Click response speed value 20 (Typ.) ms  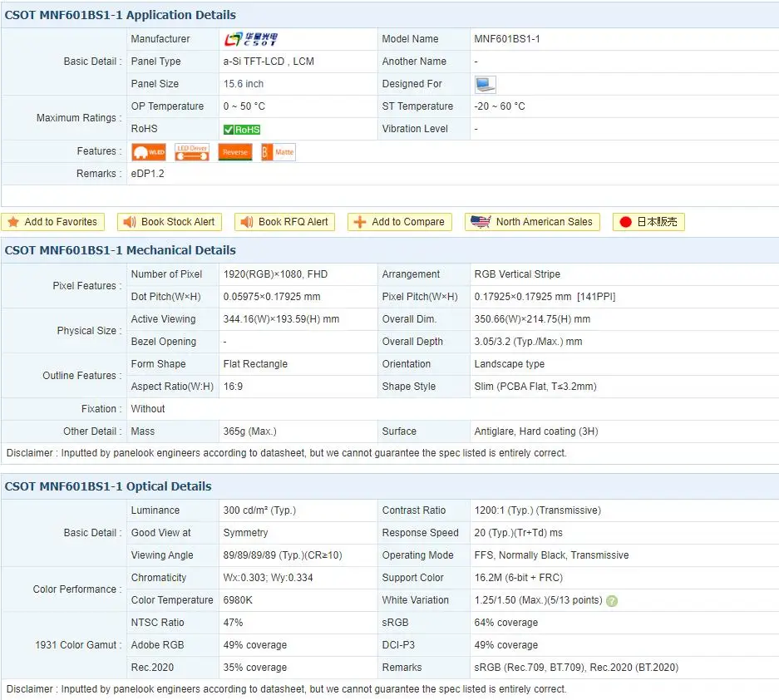[x=518, y=533]
